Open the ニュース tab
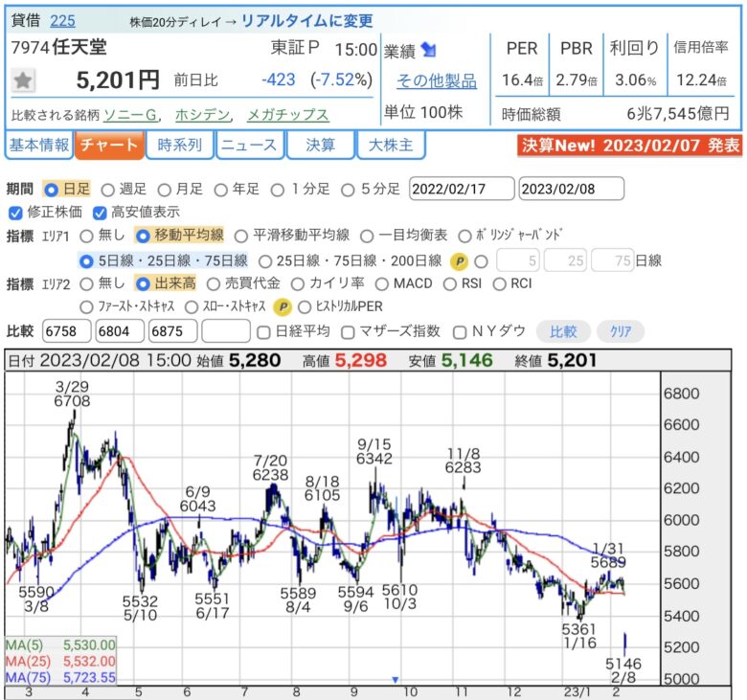747x700 pixels. [250, 145]
